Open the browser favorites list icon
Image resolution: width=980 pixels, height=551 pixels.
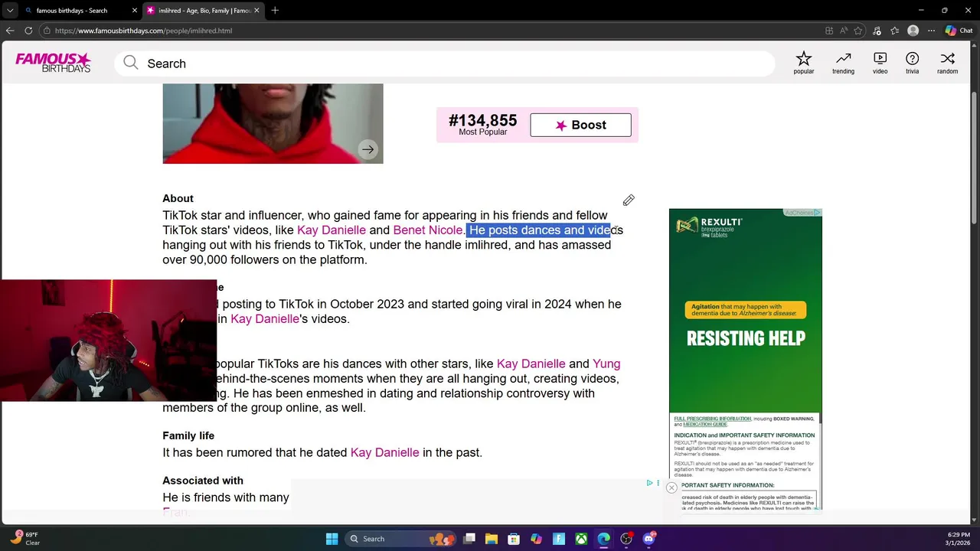pyautogui.click(x=894, y=31)
